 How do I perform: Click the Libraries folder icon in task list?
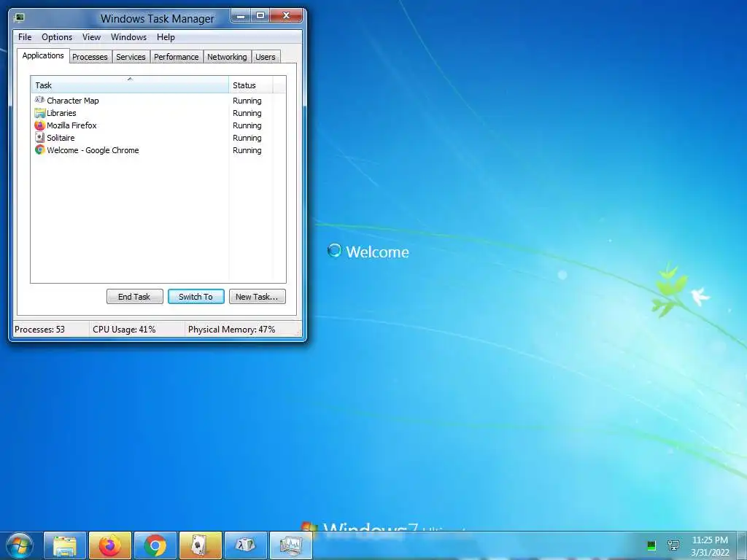point(39,113)
